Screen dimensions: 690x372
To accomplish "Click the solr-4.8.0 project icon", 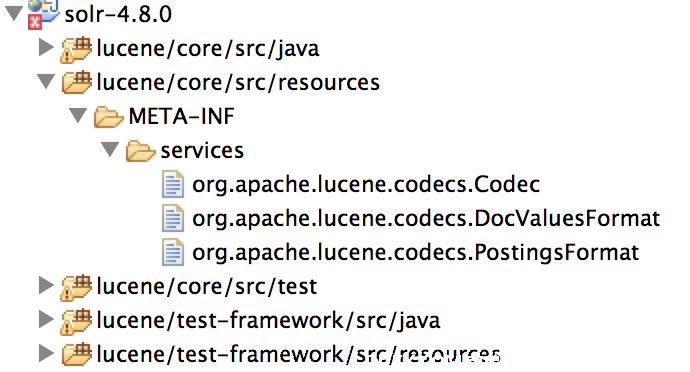I will (43, 14).
